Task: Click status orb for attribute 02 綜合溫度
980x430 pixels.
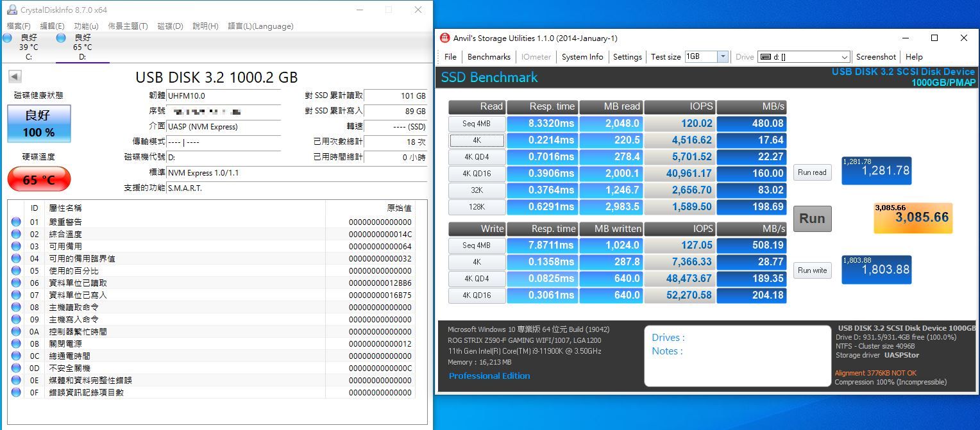Action: point(16,234)
